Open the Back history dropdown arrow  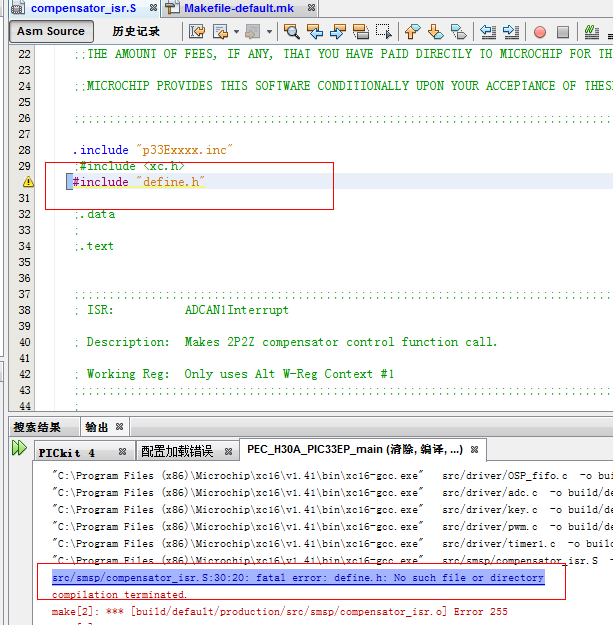[236, 31]
